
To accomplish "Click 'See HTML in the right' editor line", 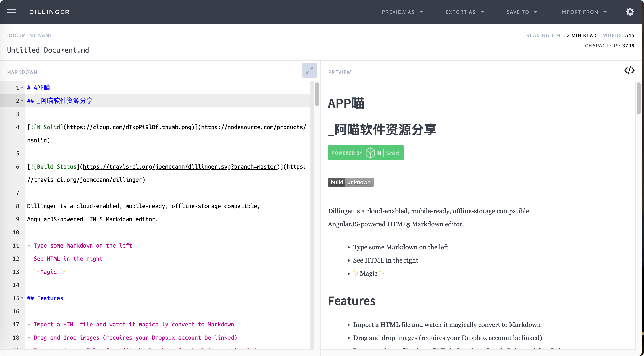I will click(x=65, y=259).
